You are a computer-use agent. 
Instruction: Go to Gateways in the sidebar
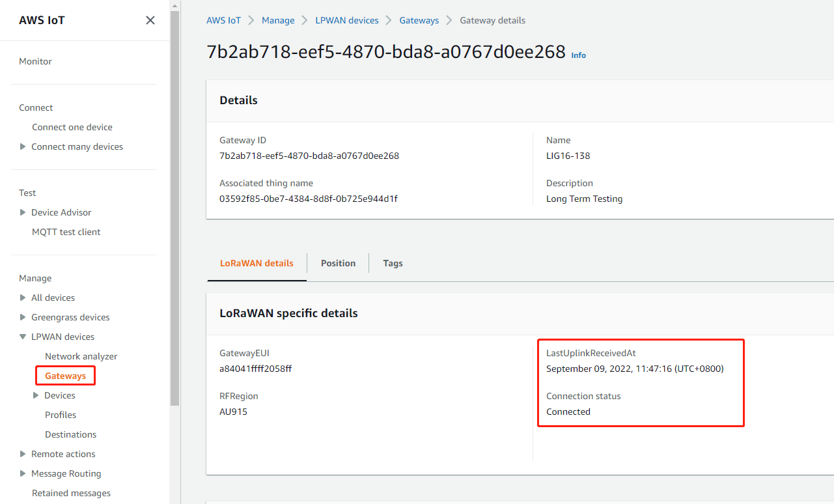click(65, 376)
